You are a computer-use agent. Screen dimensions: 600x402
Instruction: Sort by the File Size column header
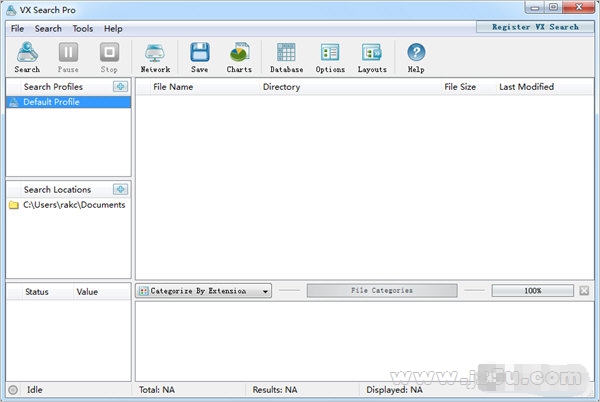468,87
